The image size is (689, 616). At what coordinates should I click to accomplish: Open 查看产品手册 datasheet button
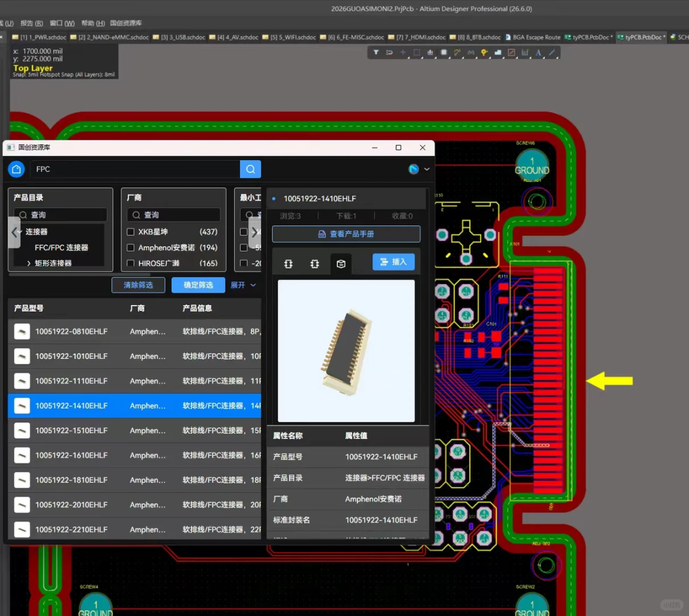346,234
